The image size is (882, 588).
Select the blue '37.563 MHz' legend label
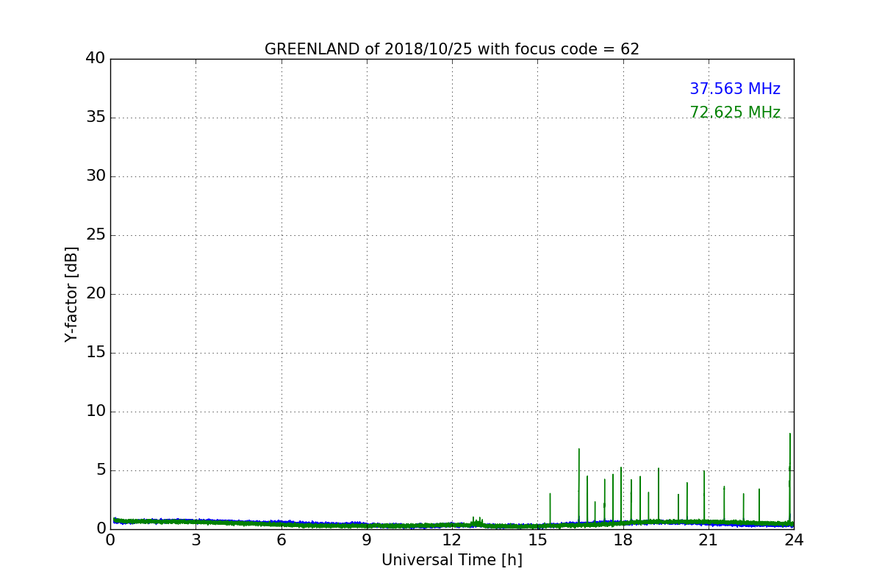[x=735, y=89]
